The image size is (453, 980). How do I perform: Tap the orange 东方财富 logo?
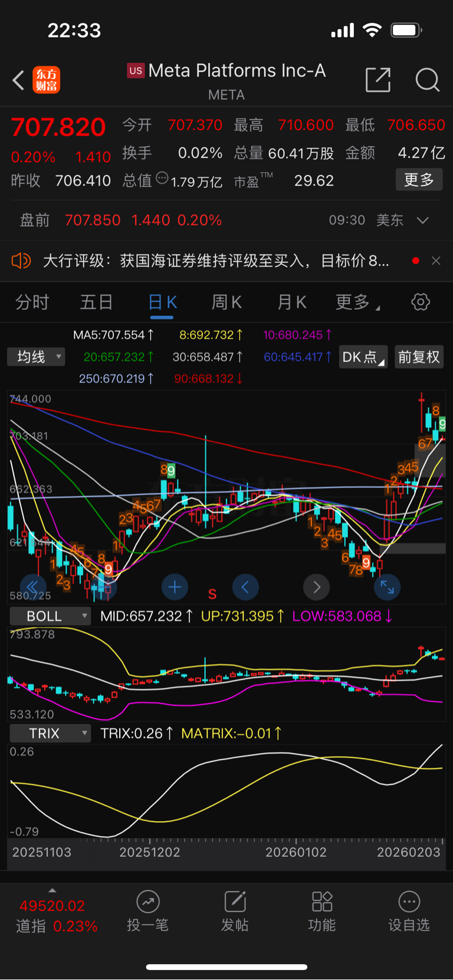coord(46,80)
